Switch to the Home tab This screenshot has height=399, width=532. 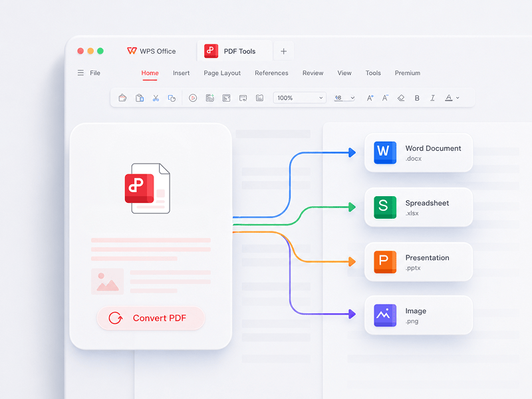click(x=150, y=73)
